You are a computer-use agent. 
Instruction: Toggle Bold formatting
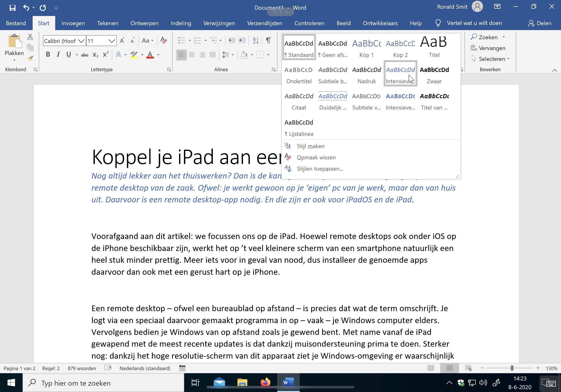[48, 55]
